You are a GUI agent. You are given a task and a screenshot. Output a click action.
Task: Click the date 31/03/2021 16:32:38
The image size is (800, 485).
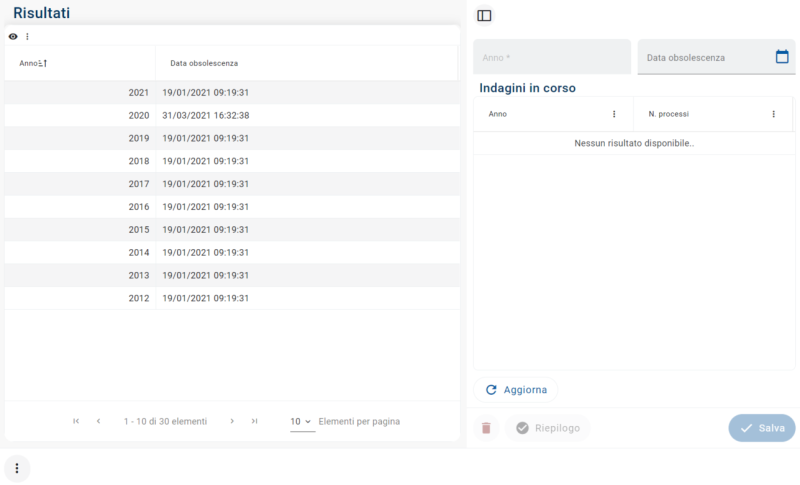[x=206, y=116]
